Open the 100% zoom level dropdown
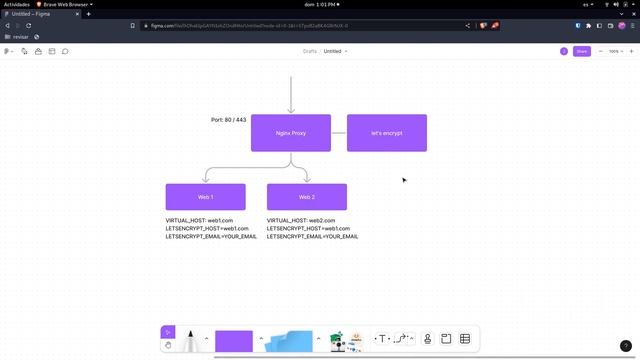This screenshot has height=360, width=640. [616, 51]
